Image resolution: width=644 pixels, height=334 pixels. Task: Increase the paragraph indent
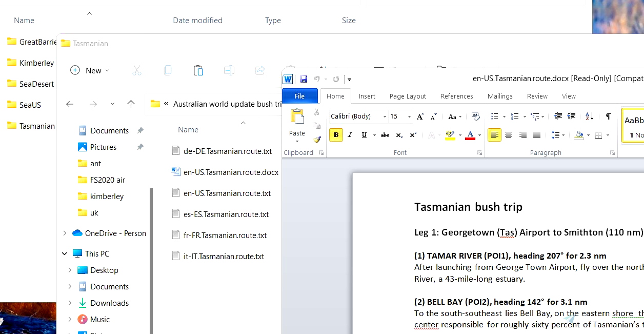[571, 116]
